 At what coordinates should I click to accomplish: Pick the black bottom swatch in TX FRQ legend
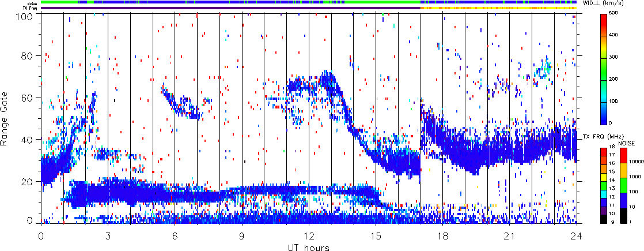[x=605, y=220]
